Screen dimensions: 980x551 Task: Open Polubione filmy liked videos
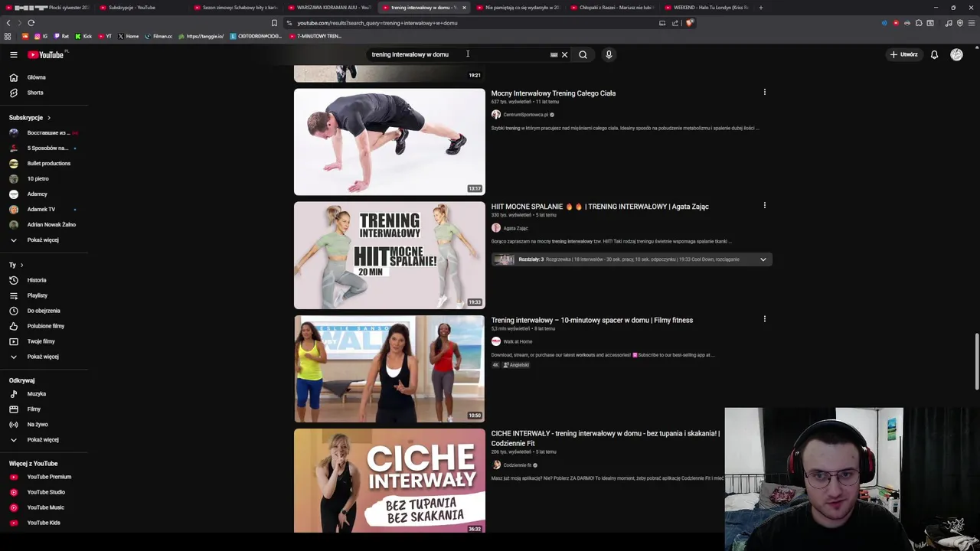pyautogui.click(x=44, y=326)
